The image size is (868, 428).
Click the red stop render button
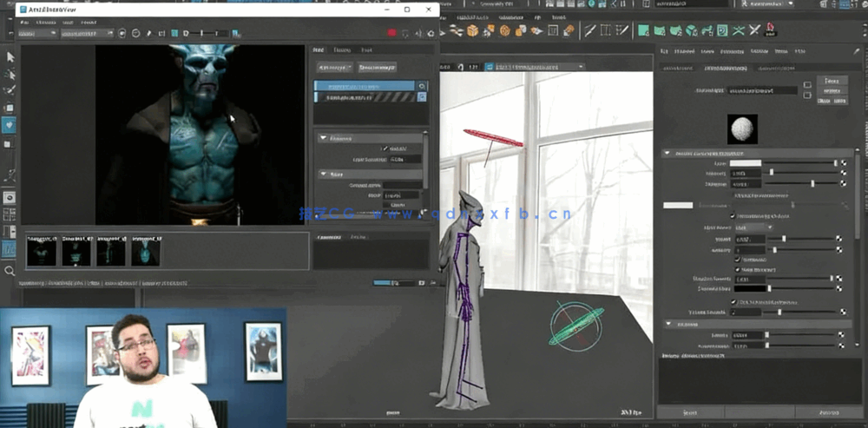click(x=391, y=33)
